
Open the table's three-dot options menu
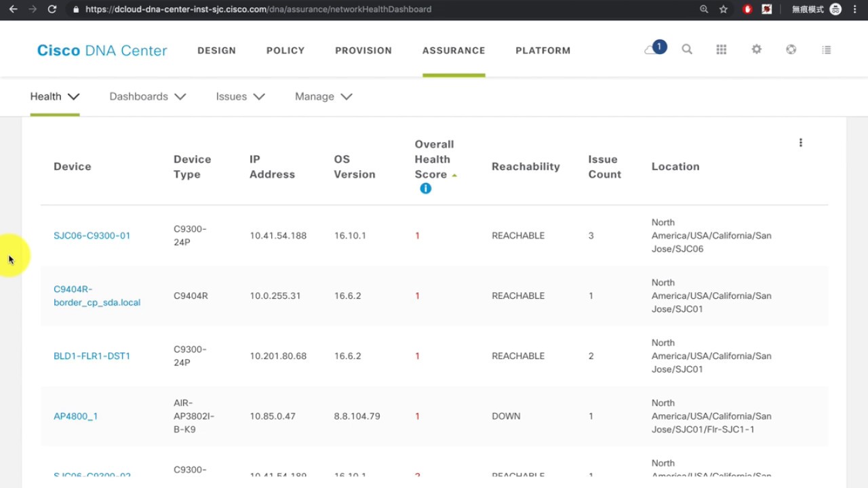point(801,143)
